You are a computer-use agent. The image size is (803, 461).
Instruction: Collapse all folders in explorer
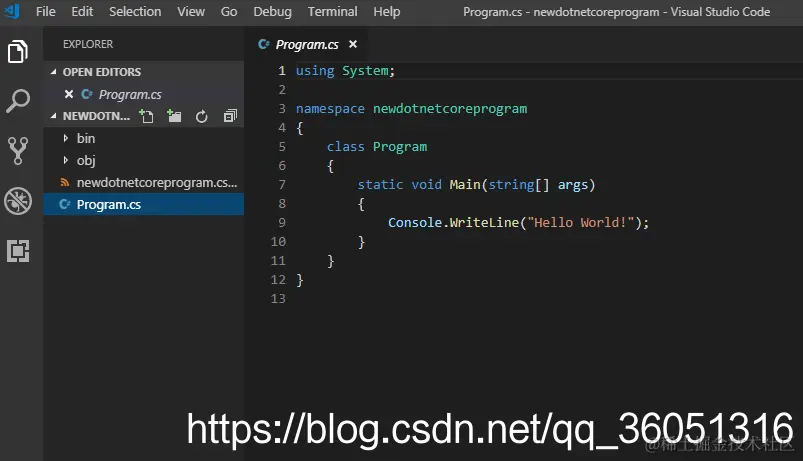[230, 116]
